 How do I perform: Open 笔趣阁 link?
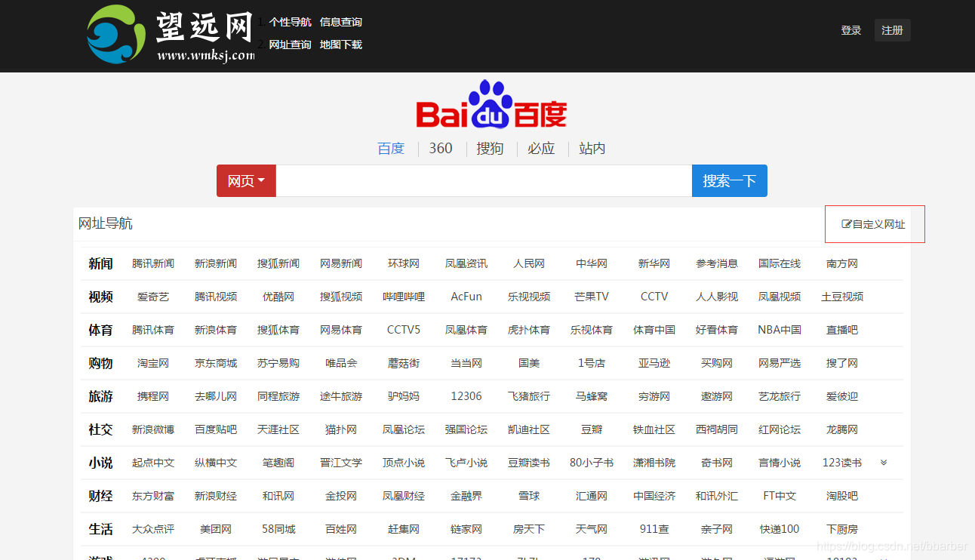click(x=278, y=463)
